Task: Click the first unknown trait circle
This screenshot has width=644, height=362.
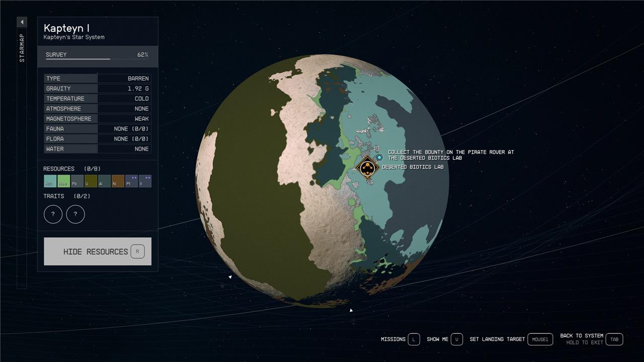Action: (53, 214)
